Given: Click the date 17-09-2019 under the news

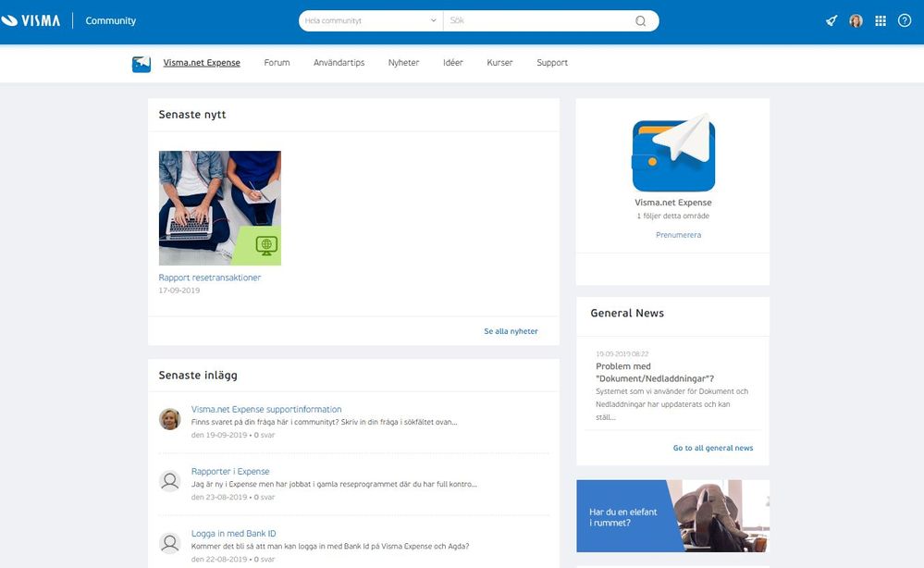Looking at the screenshot, I should (x=179, y=290).
